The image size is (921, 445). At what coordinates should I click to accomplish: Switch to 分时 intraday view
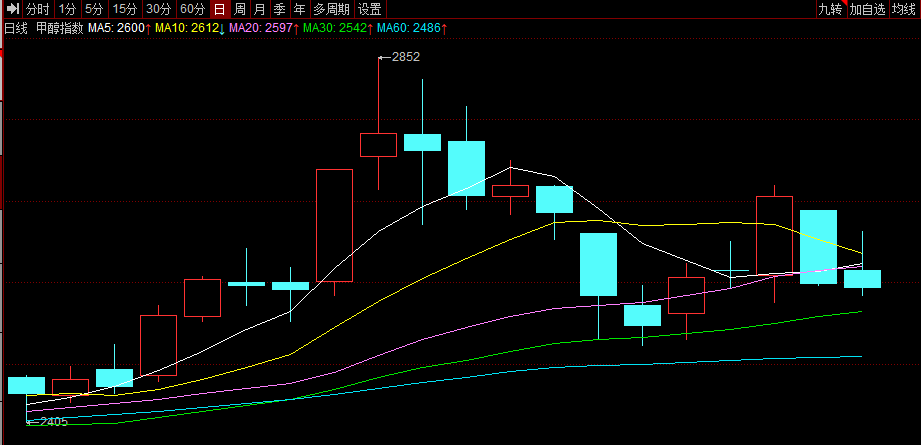click(38, 9)
